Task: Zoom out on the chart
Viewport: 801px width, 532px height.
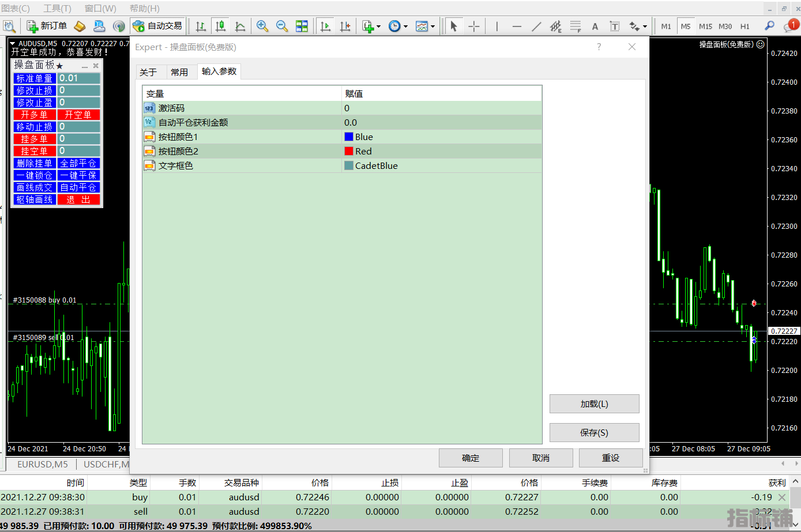Action: coord(282,26)
